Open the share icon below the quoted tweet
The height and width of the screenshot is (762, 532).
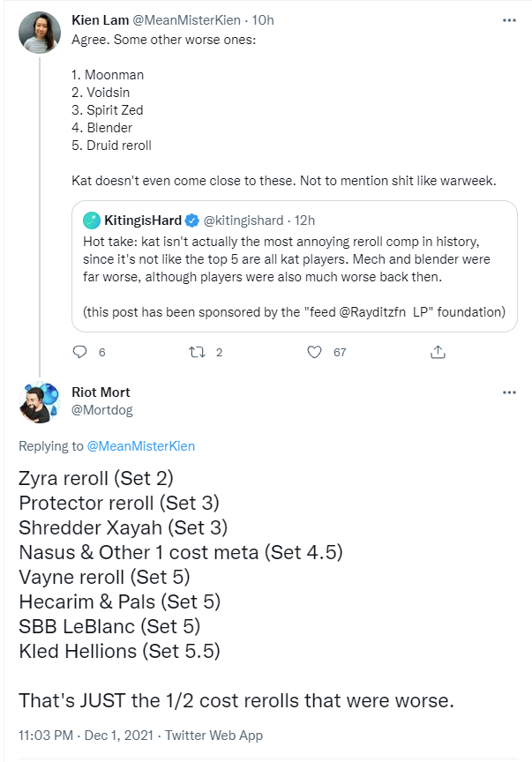[438, 351]
